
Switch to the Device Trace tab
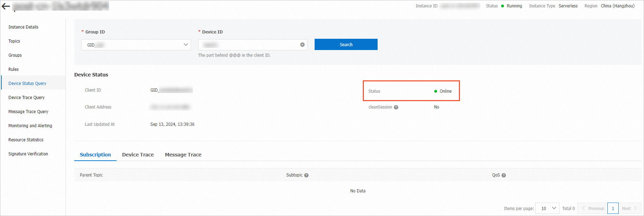tap(138, 155)
